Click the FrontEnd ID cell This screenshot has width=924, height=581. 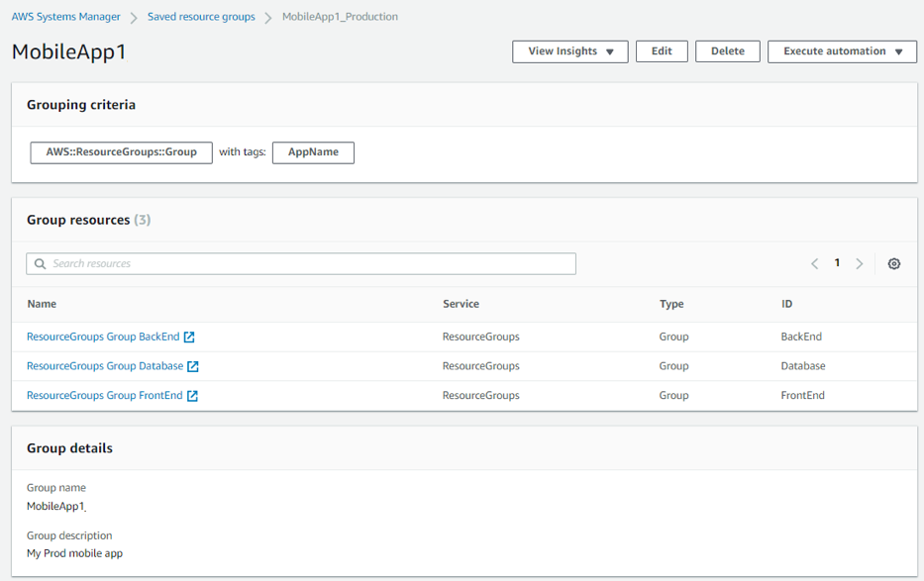802,396
